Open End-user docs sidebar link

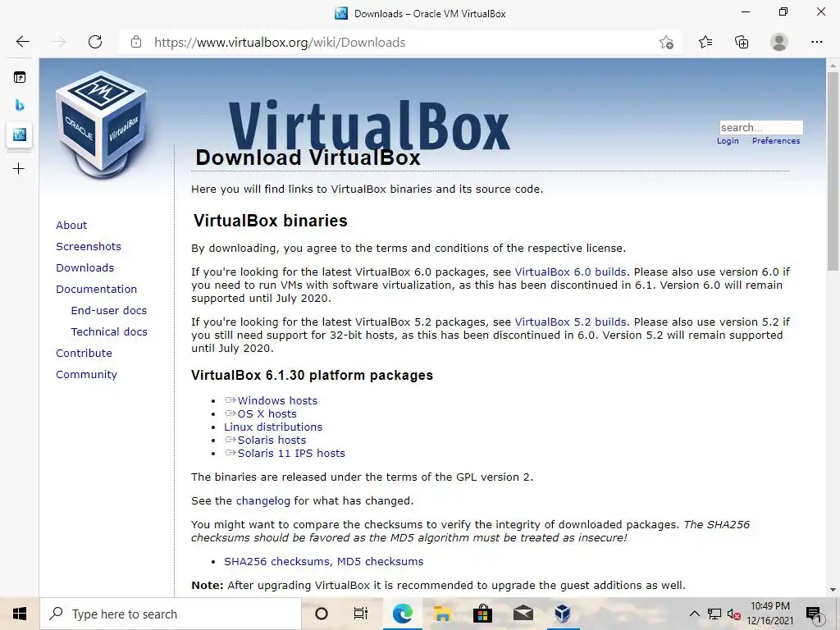click(x=109, y=311)
